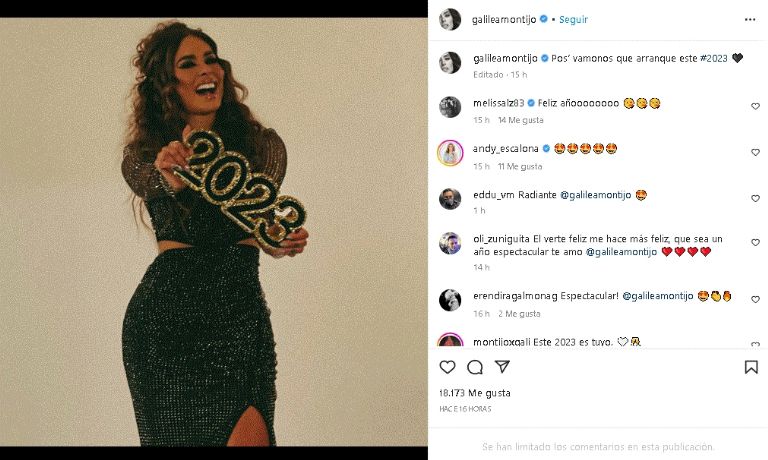View andy_escalona's profile avatar
Viewport: 768px width, 460px height.
[450, 152]
